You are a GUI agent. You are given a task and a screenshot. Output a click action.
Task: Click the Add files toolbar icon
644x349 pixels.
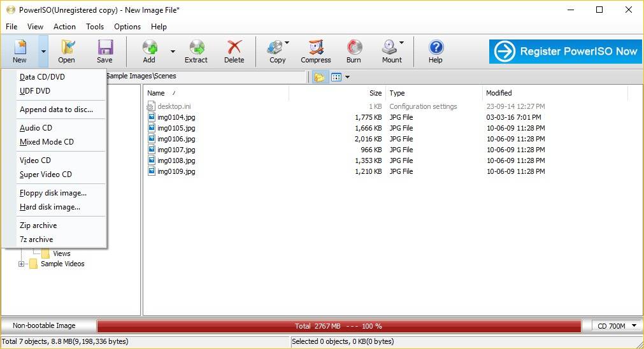(x=150, y=47)
